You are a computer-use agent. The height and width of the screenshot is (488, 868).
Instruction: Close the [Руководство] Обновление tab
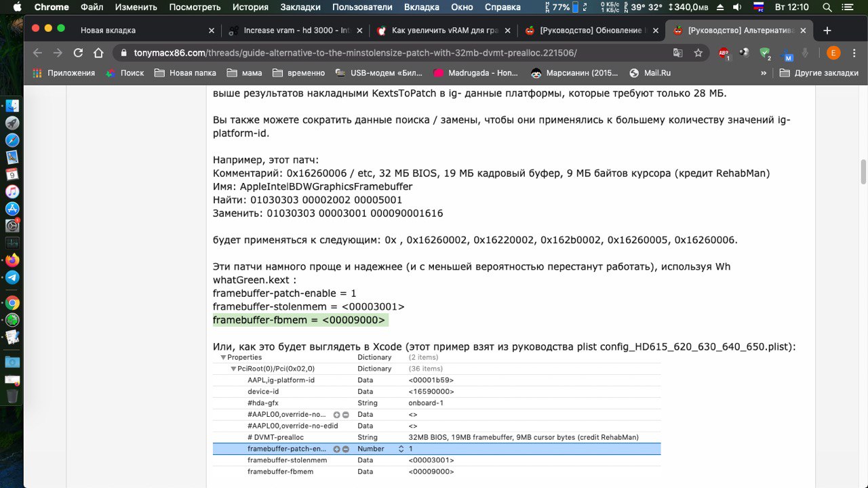[x=655, y=30]
